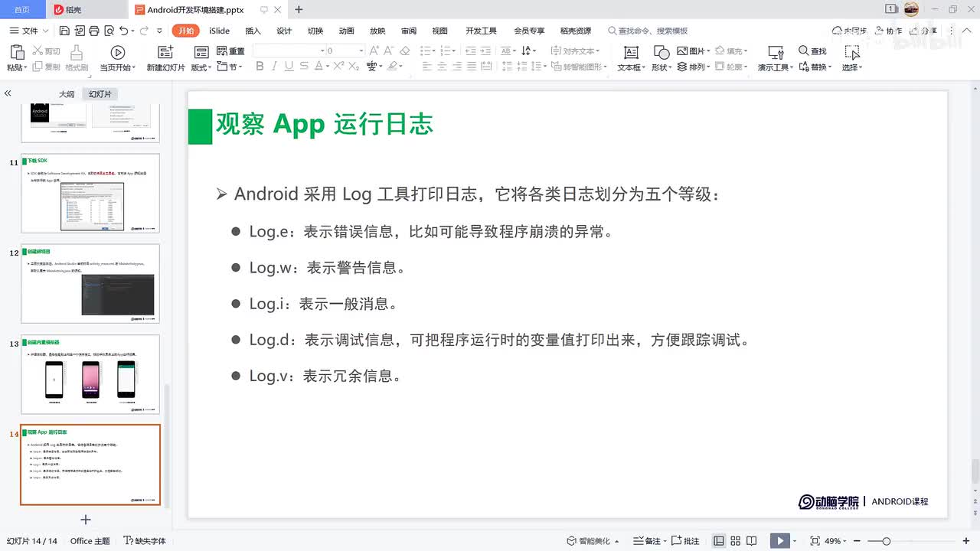The image size is (980, 551).
Task: Click the Bold B formatting icon
Action: pyautogui.click(x=260, y=67)
